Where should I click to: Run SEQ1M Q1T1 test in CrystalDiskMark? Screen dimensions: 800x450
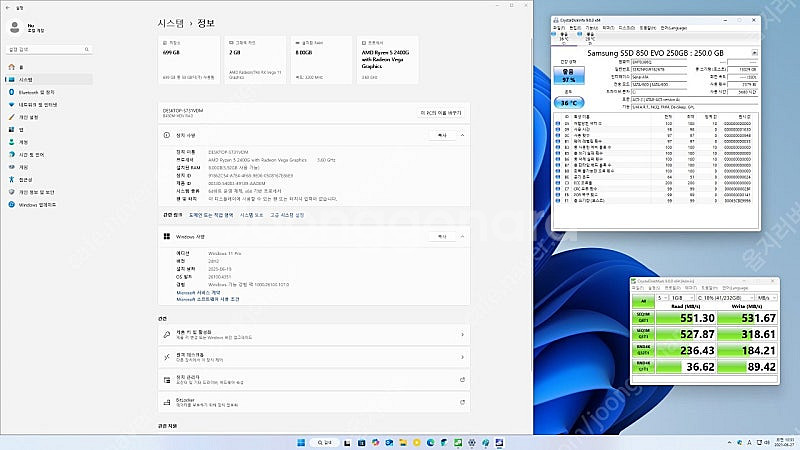pyautogui.click(x=643, y=334)
